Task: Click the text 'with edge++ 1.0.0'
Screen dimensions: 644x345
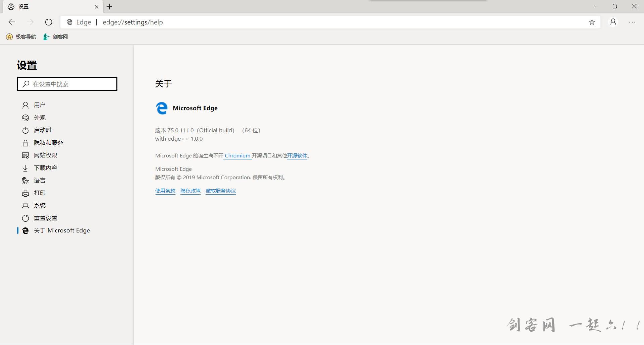Action: (179, 139)
